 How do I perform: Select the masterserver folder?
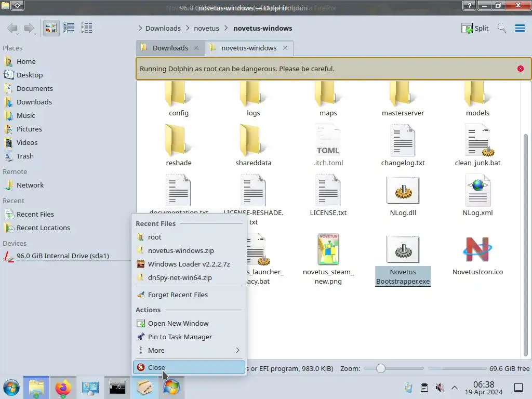[x=403, y=99]
